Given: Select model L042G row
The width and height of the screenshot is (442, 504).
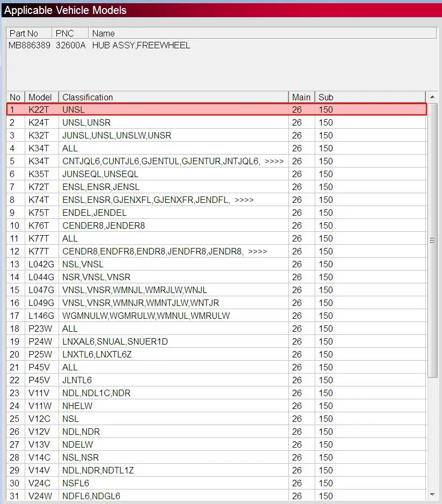Looking at the screenshot, I should (x=216, y=264).
